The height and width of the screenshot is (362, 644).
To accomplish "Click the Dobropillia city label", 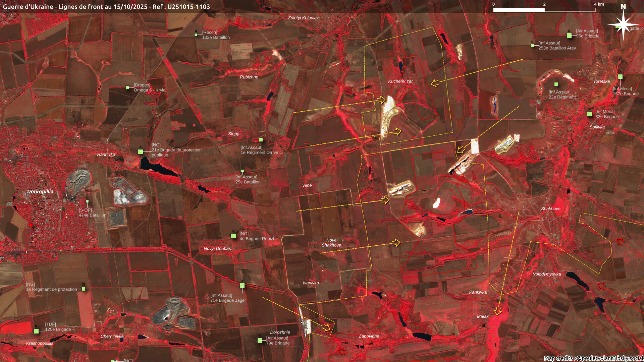I will pyautogui.click(x=40, y=191).
